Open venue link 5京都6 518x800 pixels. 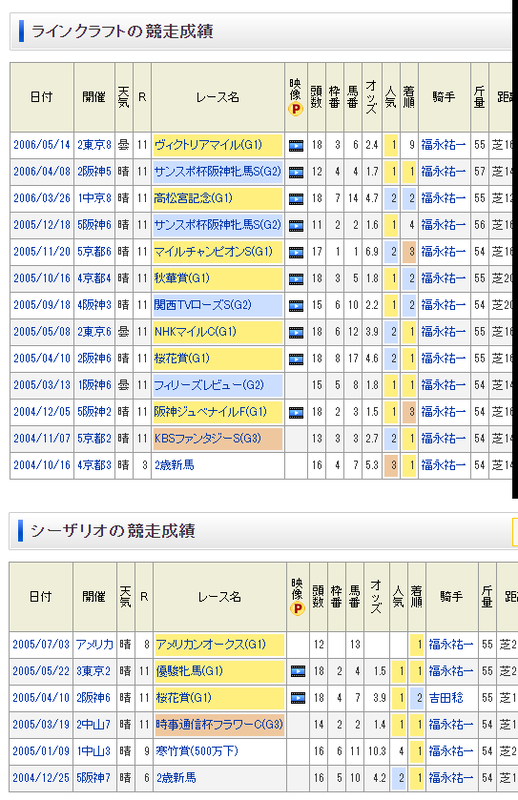click(x=94, y=252)
